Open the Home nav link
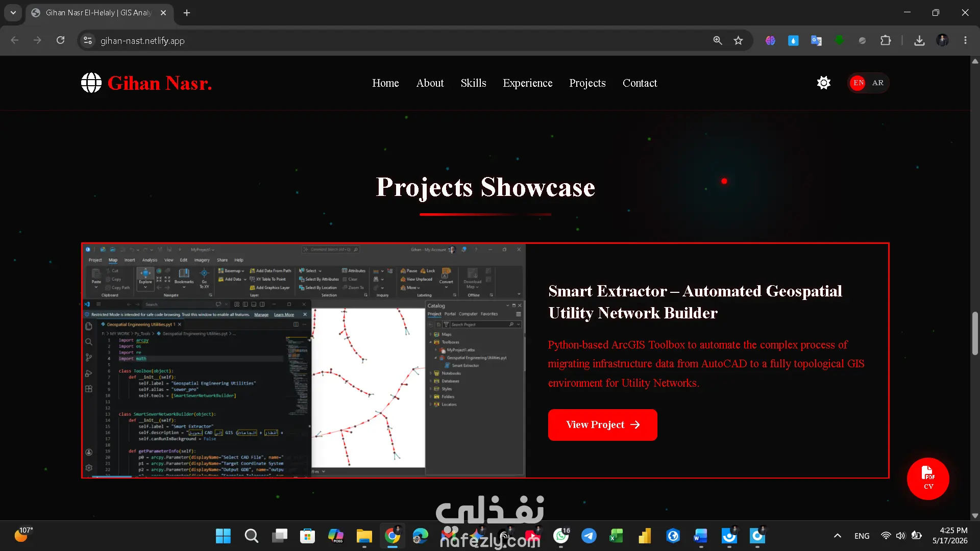The height and width of the screenshot is (551, 980). pyautogui.click(x=385, y=83)
